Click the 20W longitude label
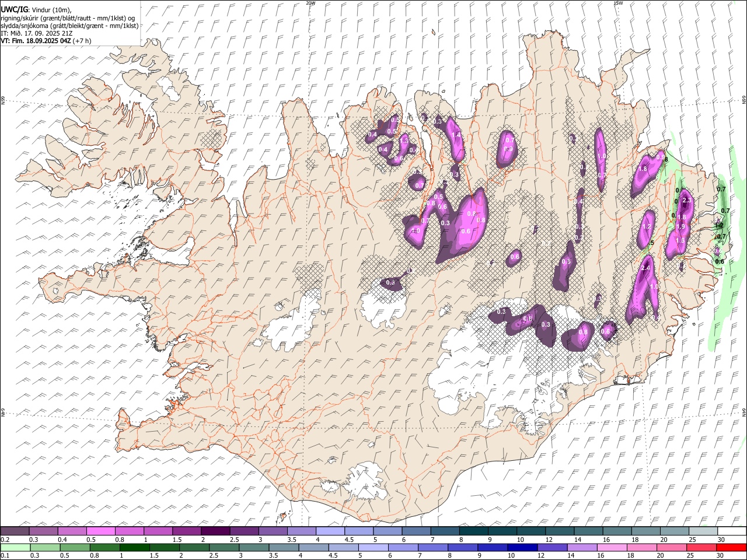 (310, 3)
